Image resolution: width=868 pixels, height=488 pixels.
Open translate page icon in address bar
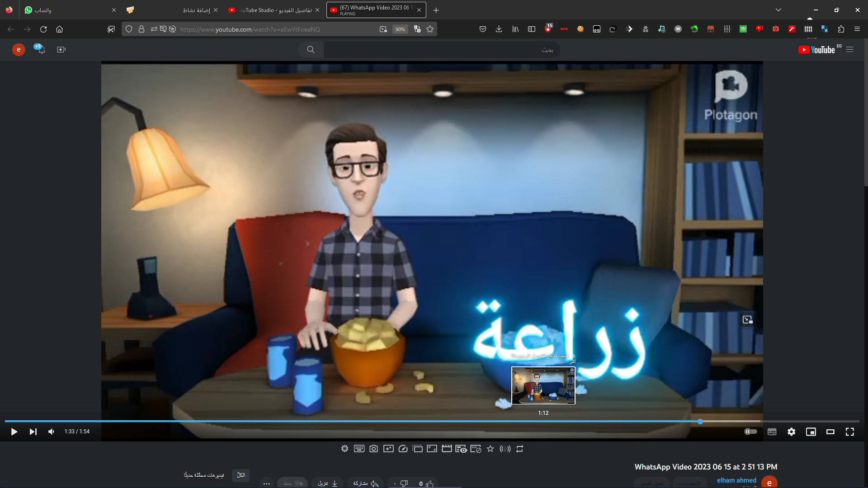point(417,29)
